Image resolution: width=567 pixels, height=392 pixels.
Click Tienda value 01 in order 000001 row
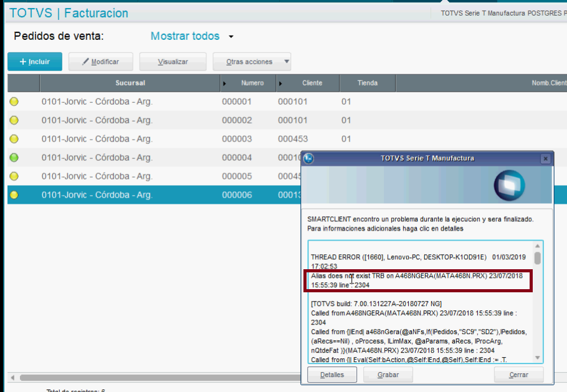coord(346,102)
